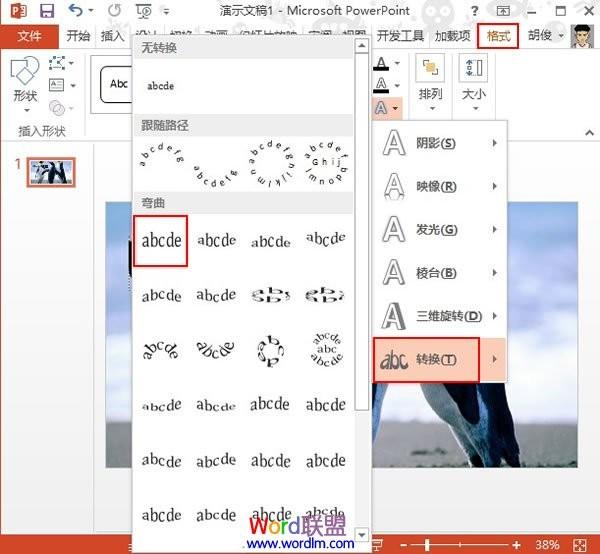Open the 开发工具 tab
The image size is (600, 554).
[400, 36]
